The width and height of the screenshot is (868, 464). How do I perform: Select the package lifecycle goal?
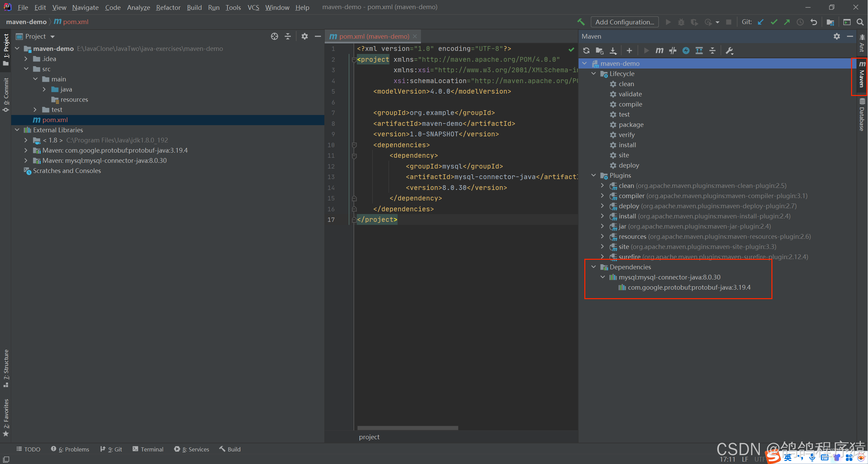[631, 124]
